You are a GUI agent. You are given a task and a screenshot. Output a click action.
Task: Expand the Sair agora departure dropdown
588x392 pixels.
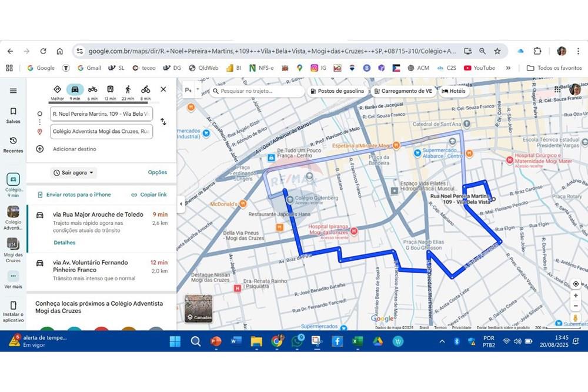coord(74,173)
